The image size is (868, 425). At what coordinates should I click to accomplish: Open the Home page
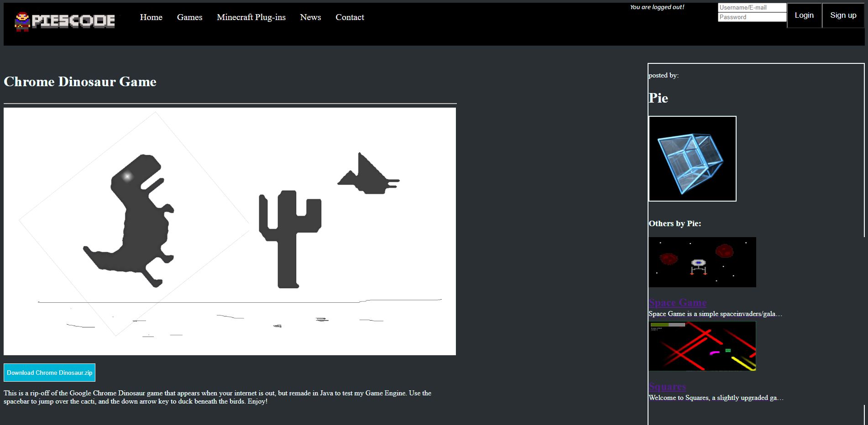pos(151,17)
